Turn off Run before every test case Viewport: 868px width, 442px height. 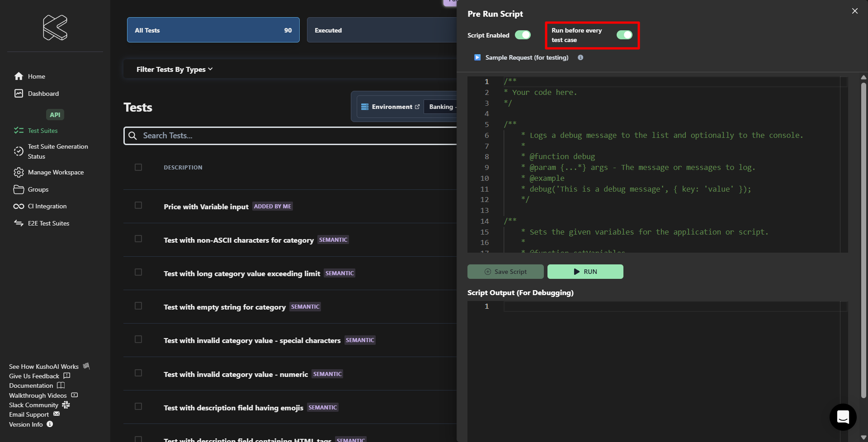click(x=624, y=35)
